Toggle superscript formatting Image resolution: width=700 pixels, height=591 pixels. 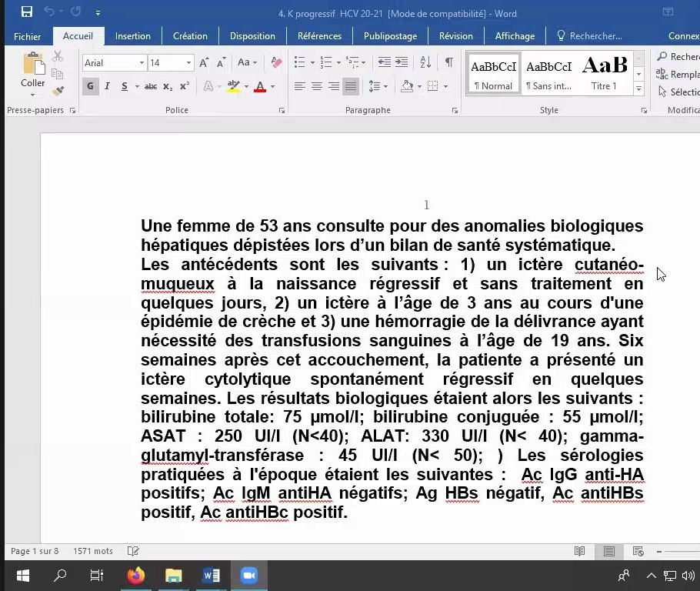185,86
